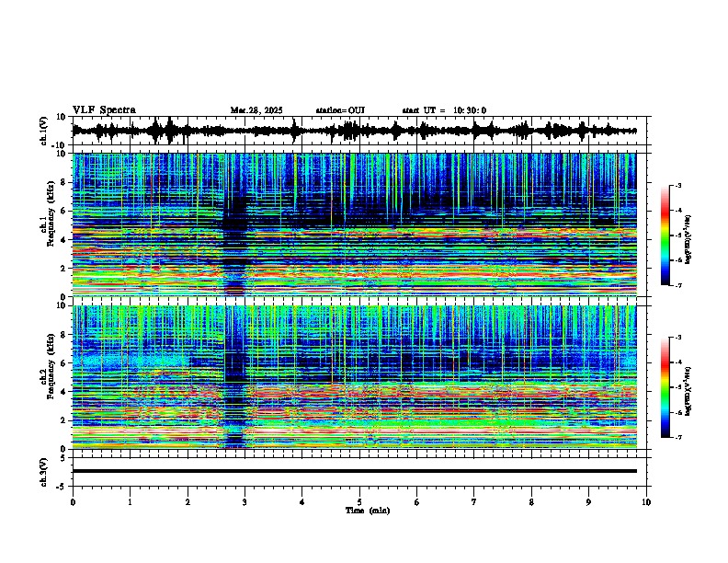The width and height of the screenshot is (728, 563).
Task: Click the ch.2 color scale log(PSD) unit label
Action: click(x=688, y=391)
